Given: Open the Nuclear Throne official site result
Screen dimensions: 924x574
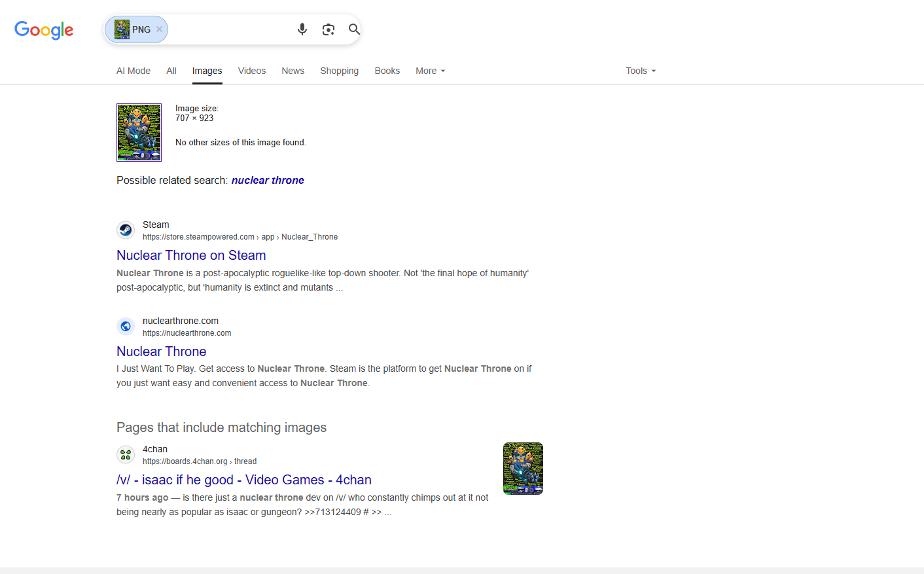Looking at the screenshot, I should coord(161,351).
